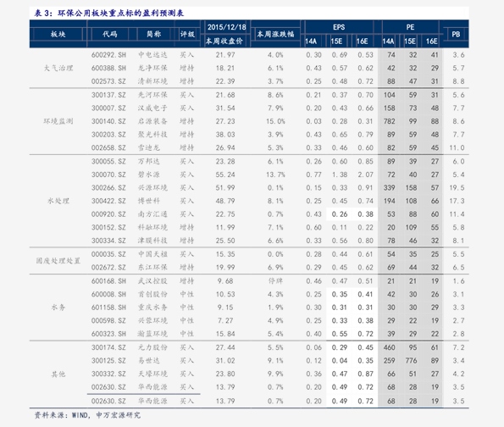The image size is (504, 427).
Task: Click stock code 000920.SZ
Action: pyautogui.click(x=108, y=214)
